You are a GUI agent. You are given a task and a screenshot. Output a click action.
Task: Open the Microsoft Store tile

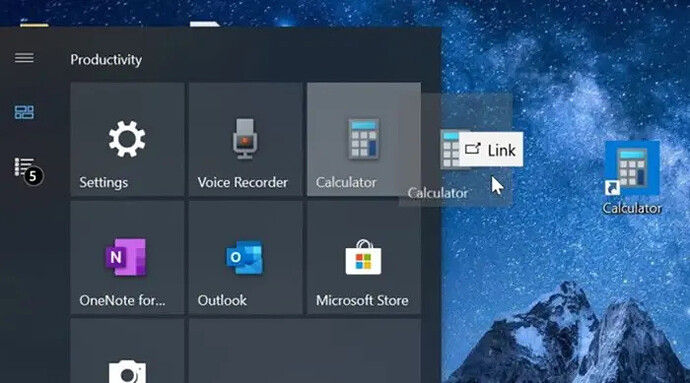(x=364, y=258)
